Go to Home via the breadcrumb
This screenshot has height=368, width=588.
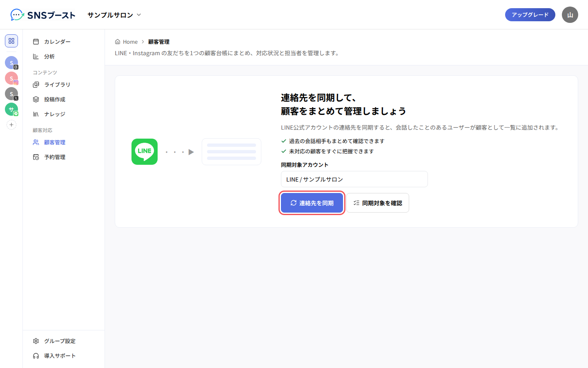pos(126,42)
